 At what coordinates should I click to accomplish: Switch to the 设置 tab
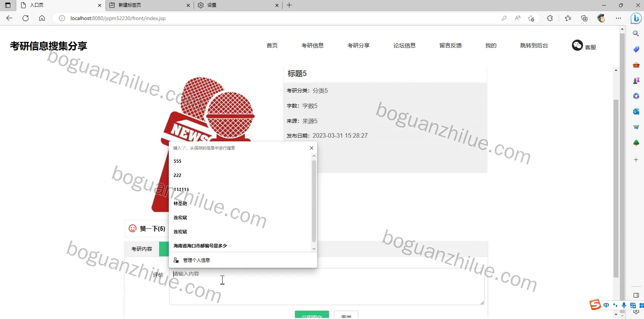coord(238,5)
